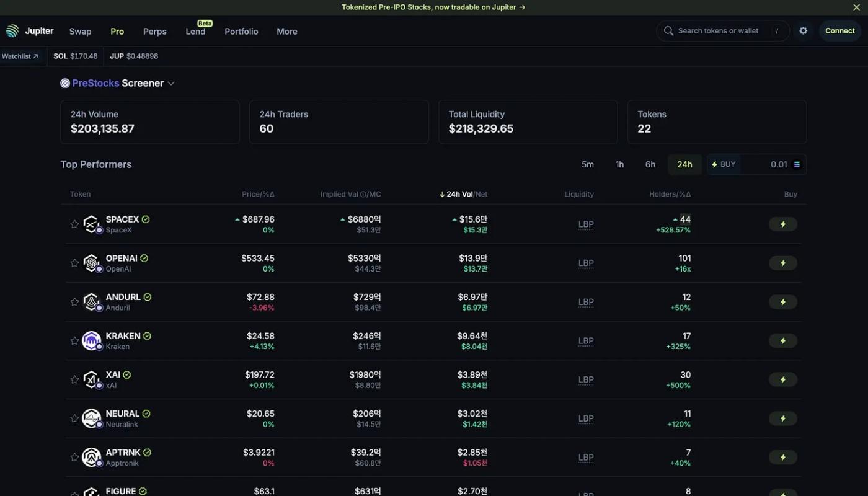Click the Implied Val info icon
Screen dimensions: 868x496
[x=363, y=195]
